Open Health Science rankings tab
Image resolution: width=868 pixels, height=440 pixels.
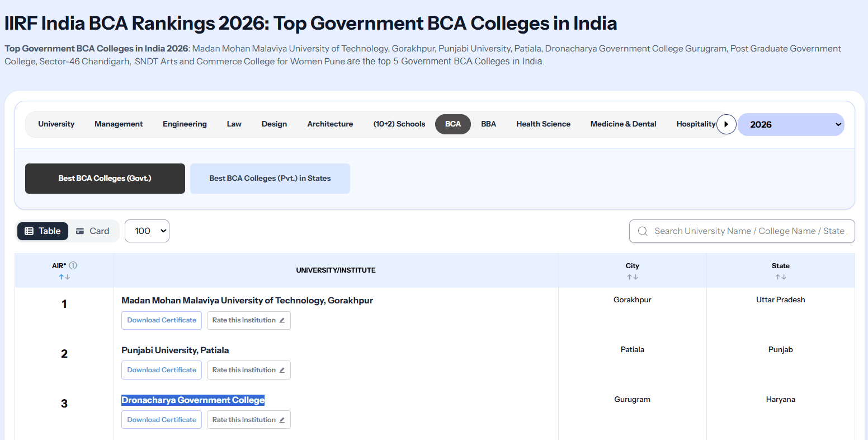(543, 124)
